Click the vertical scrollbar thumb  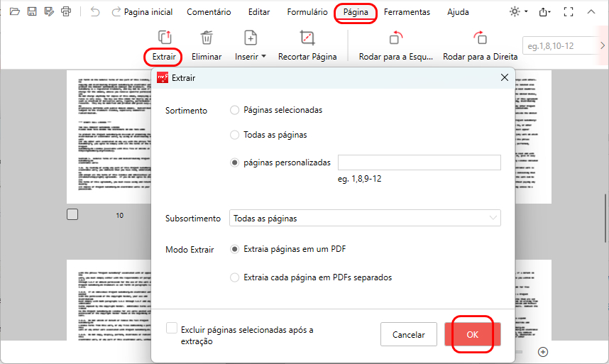coord(605,218)
